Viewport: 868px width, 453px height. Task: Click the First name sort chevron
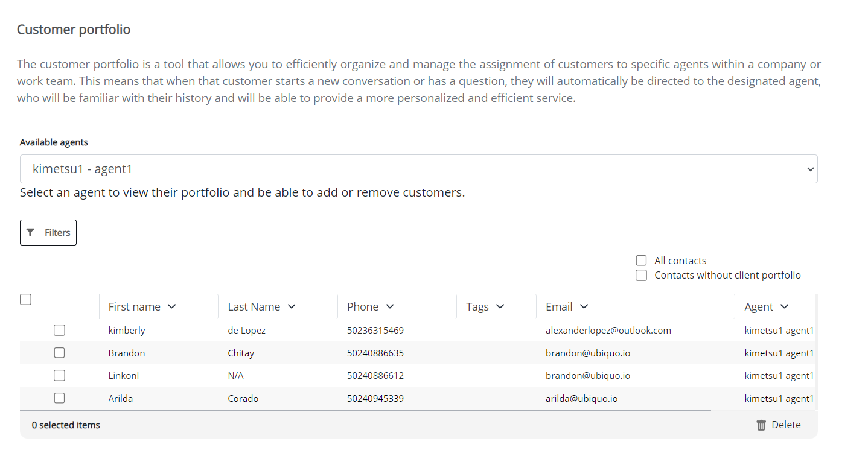click(172, 306)
